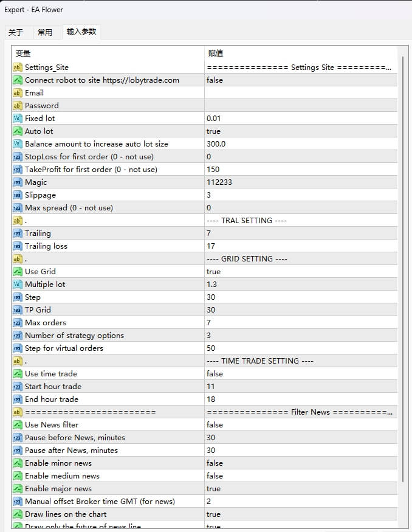
Task: Click the string icon beside Password
Action: (x=17, y=106)
